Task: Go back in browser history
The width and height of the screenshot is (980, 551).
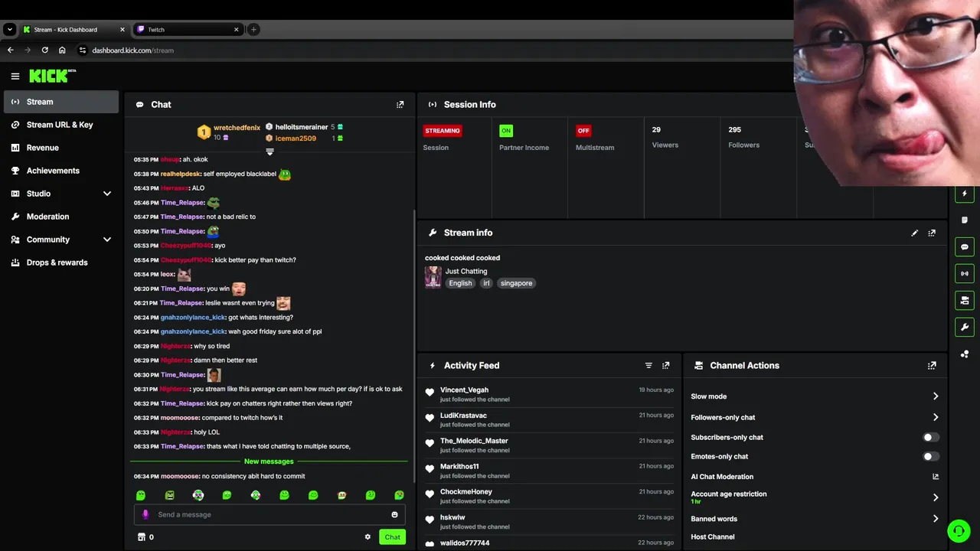Action: (10, 50)
